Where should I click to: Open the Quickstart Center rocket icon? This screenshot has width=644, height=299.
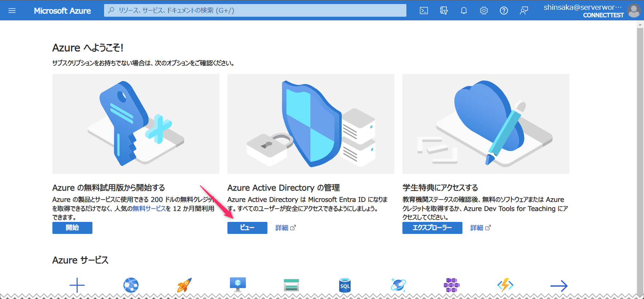coord(184,285)
